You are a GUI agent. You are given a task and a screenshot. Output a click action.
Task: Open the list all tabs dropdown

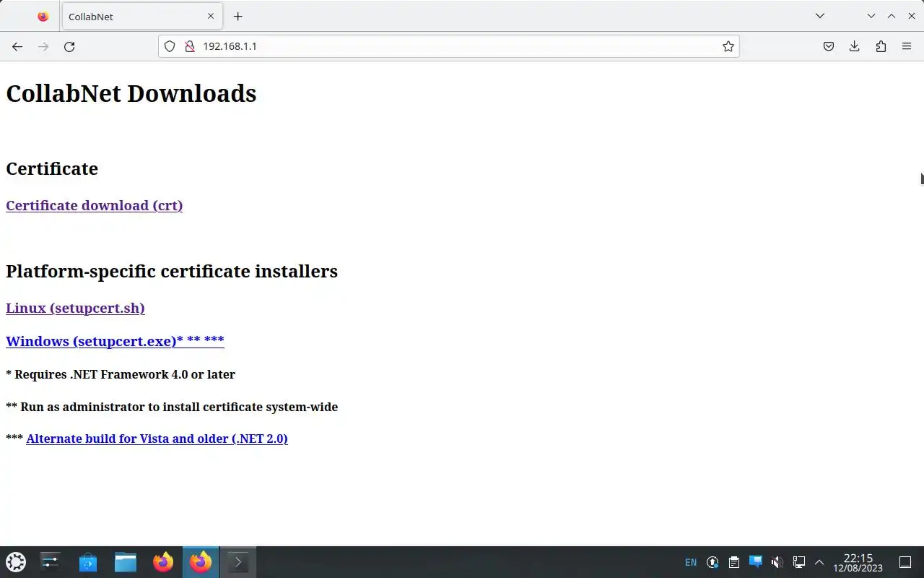point(820,16)
